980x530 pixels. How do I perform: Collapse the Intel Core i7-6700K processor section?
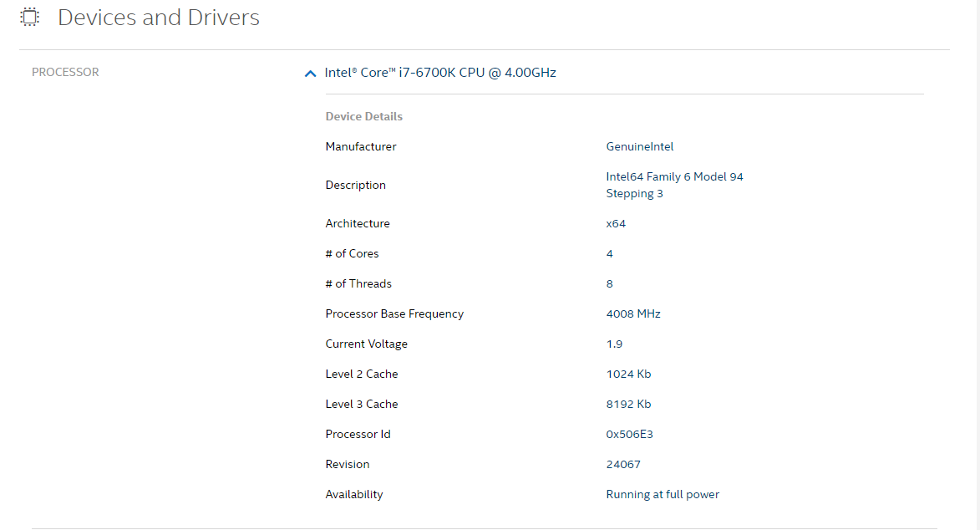[x=310, y=74]
